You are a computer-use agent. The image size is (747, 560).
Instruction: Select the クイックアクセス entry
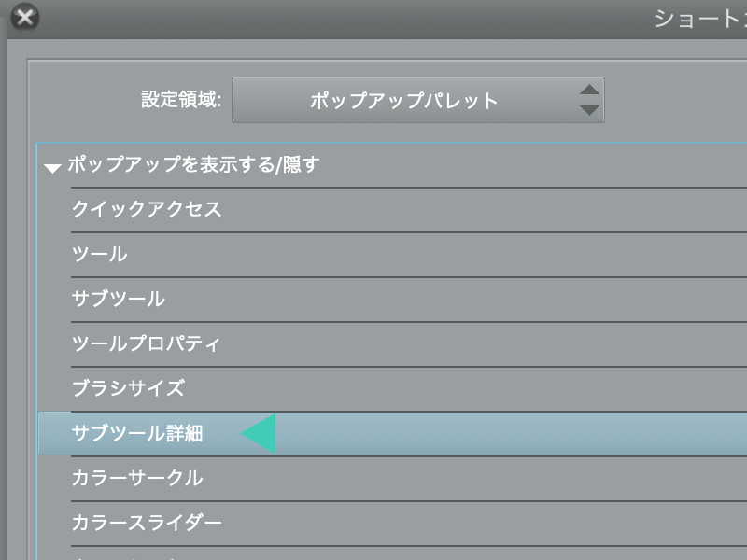pos(147,209)
